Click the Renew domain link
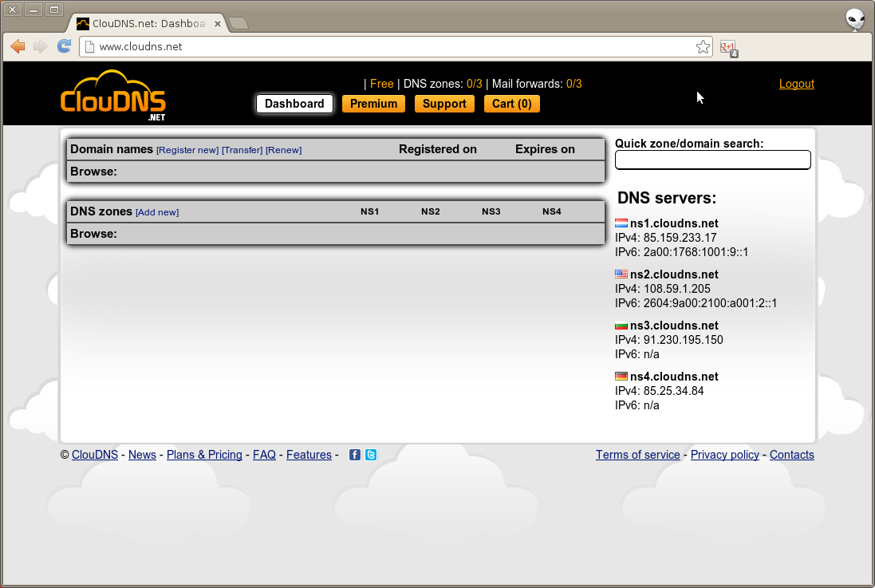This screenshot has width=875, height=588. point(283,150)
